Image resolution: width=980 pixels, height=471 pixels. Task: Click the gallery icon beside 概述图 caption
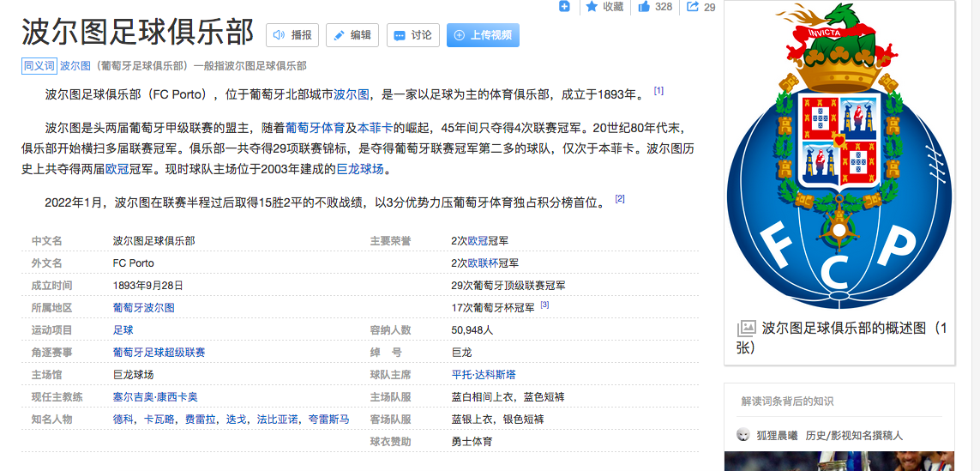pyautogui.click(x=746, y=329)
